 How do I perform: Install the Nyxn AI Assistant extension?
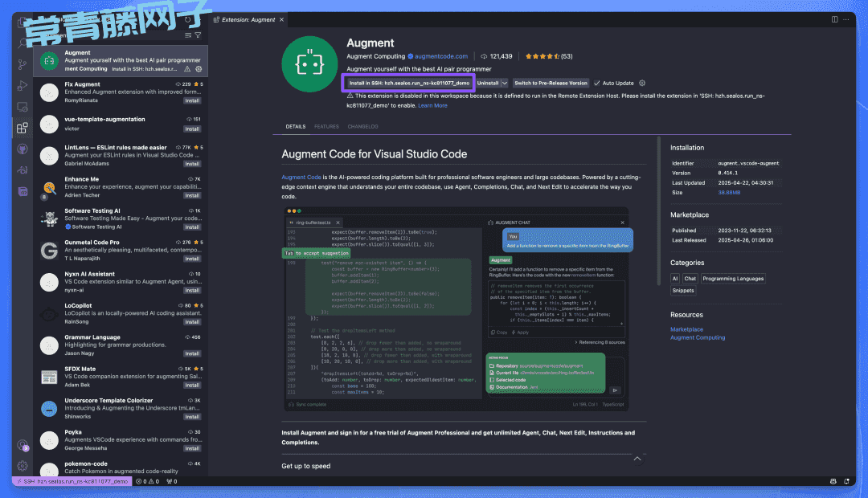(192, 291)
